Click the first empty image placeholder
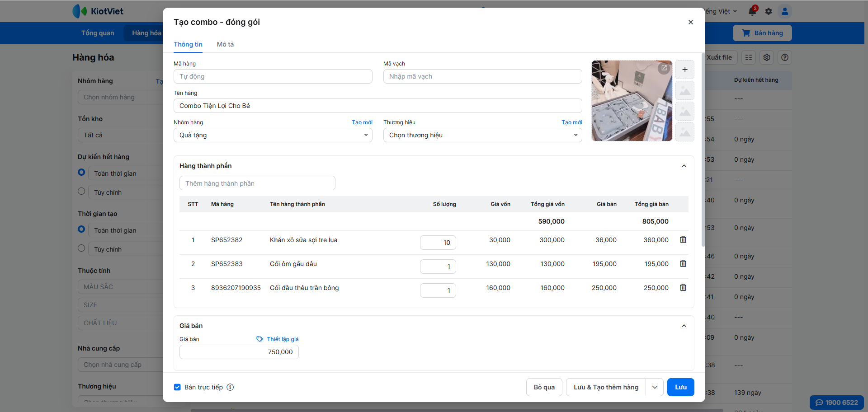This screenshot has width=868, height=412. [x=685, y=91]
